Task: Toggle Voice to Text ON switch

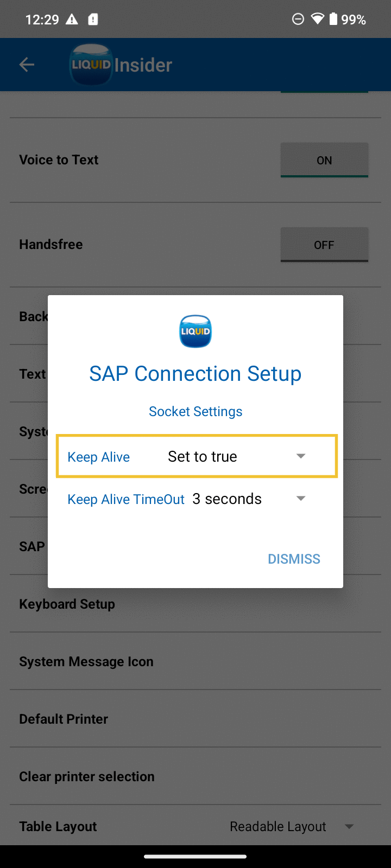Action: (324, 160)
